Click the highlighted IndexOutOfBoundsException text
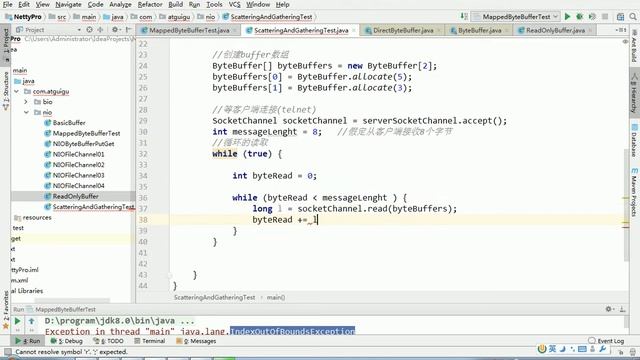This screenshot has width=640, height=360. 292,331
